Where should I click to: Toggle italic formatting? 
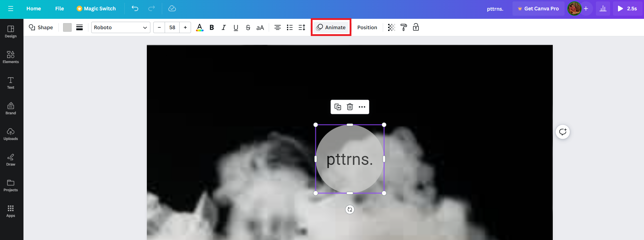(x=224, y=27)
